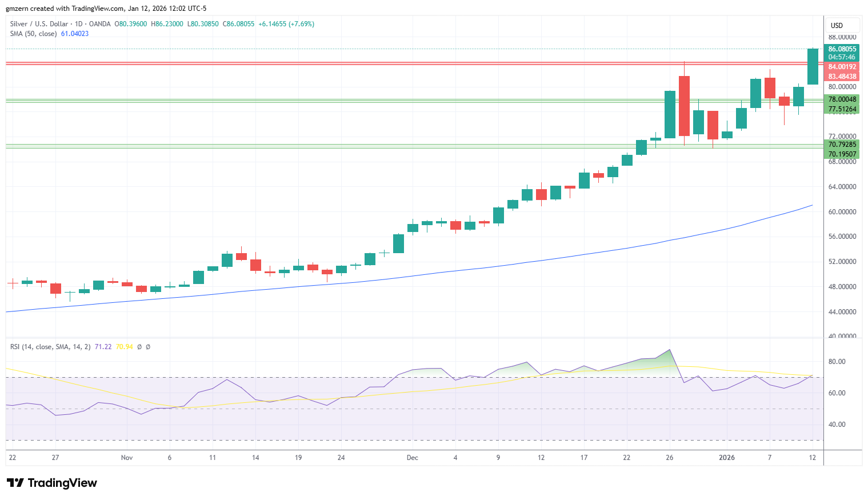Viewport: 868px width, 500px height.
Task: Select the red price level tag 84.00192
Action: [842, 67]
